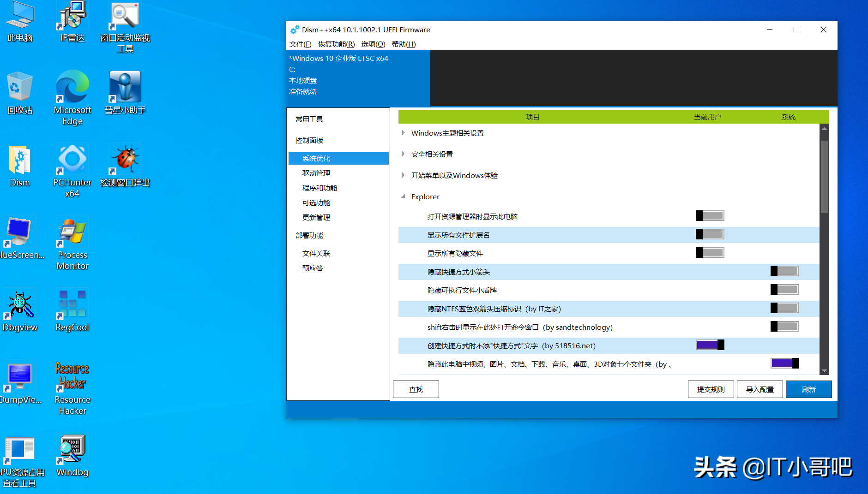Viewport: 868px width, 494px height.
Task: Open the Dbgview desktop shortcut
Action: [20, 310]
